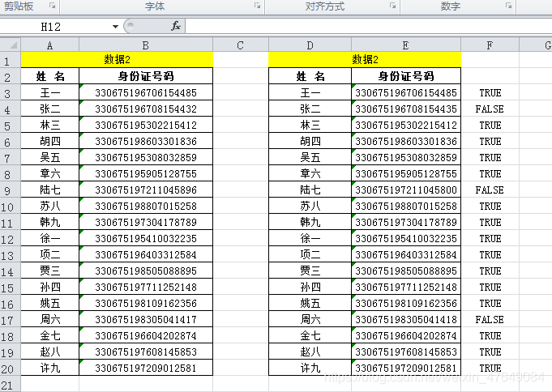The height and width of the screenshot is (392, 552).
Task: Select cell 330675198305041417 in column B
Action: pyautogui.click(x=146, y=319)
